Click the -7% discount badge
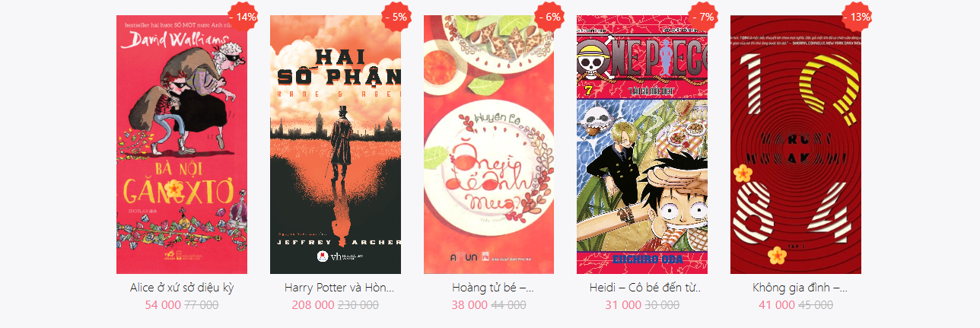This screenshot has width=980, height=328. click(705, 16)
